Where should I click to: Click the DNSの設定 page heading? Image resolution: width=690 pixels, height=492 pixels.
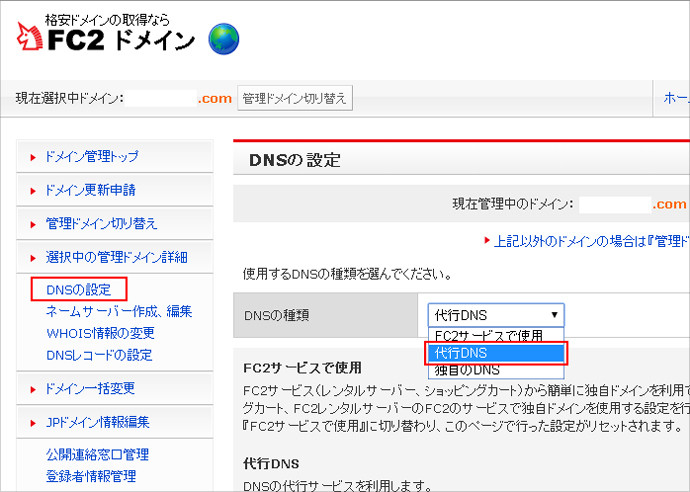click(x=294, y=160)
